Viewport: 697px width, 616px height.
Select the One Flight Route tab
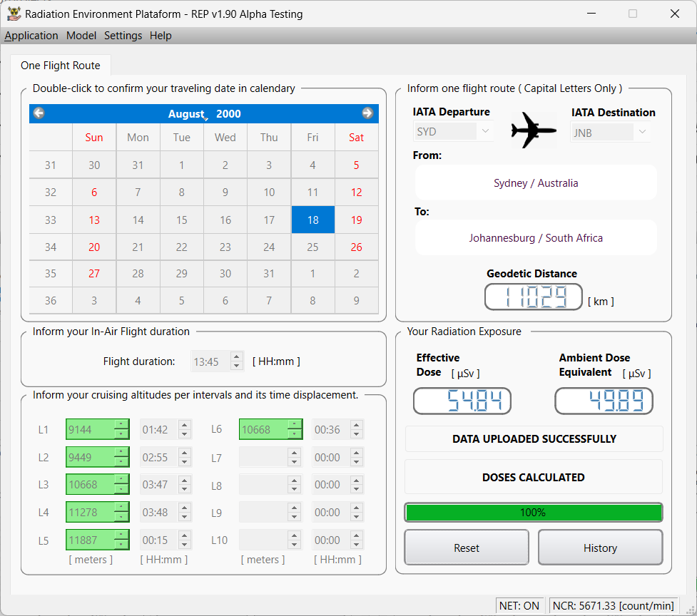61,66
